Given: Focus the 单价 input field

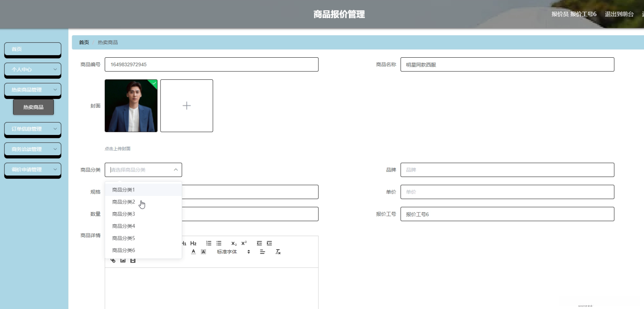Looking at the screenshot, I should pyautogui.click(x=507, y=192).
